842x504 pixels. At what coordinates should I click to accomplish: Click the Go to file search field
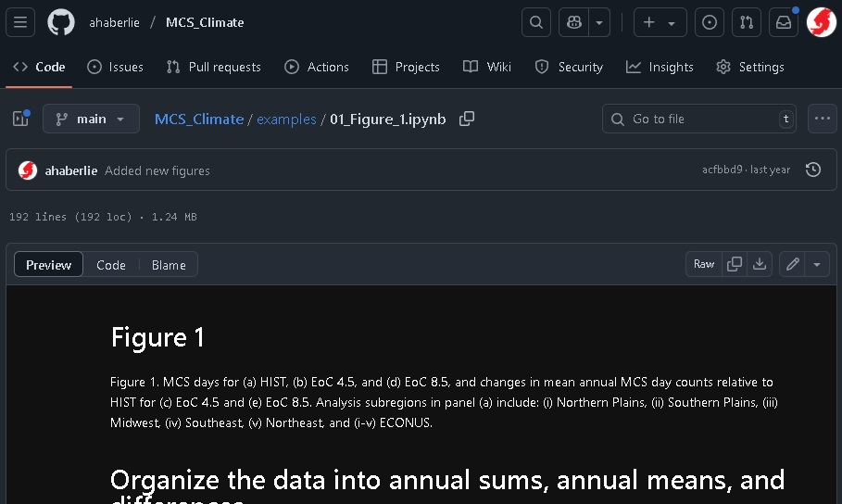699,119
